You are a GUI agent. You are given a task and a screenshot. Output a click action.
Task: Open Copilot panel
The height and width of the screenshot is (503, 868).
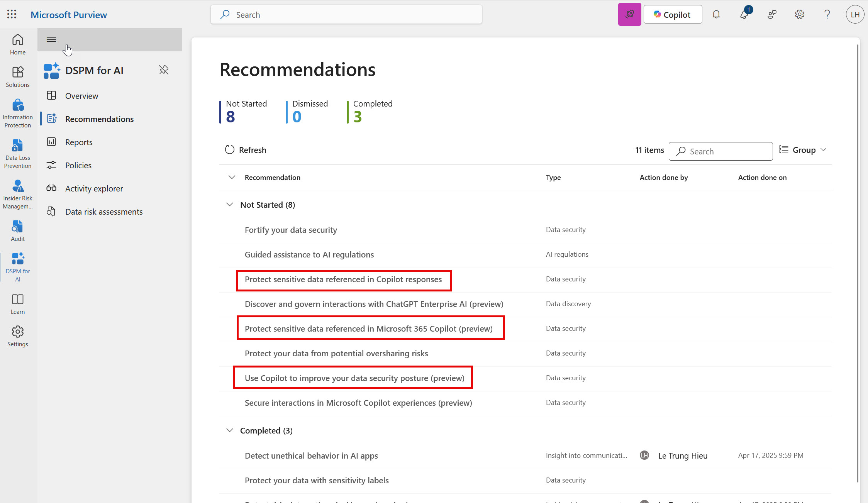click(x=673, y=14)
